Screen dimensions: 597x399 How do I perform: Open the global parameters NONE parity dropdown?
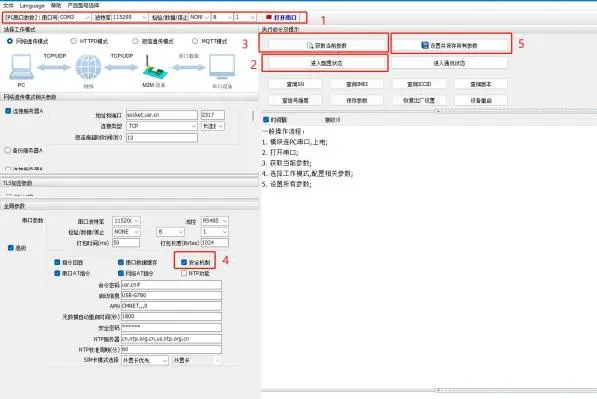126,231
